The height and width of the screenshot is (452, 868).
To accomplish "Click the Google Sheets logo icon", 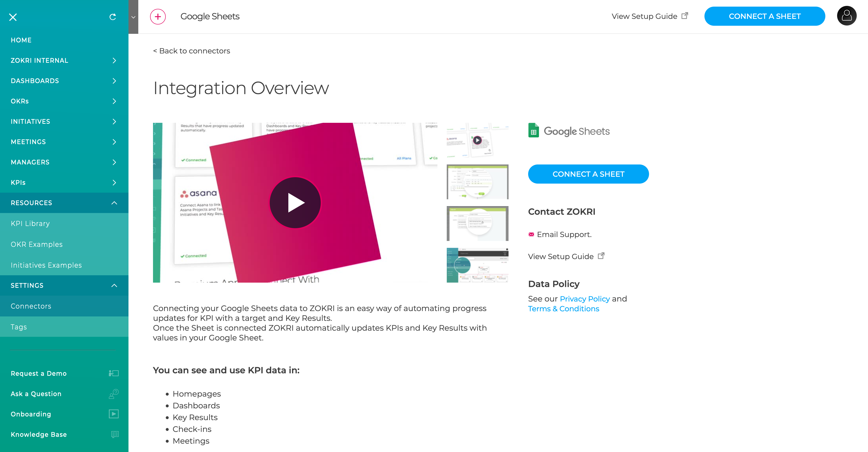I will pyautogui.click(x=533, y=130).
